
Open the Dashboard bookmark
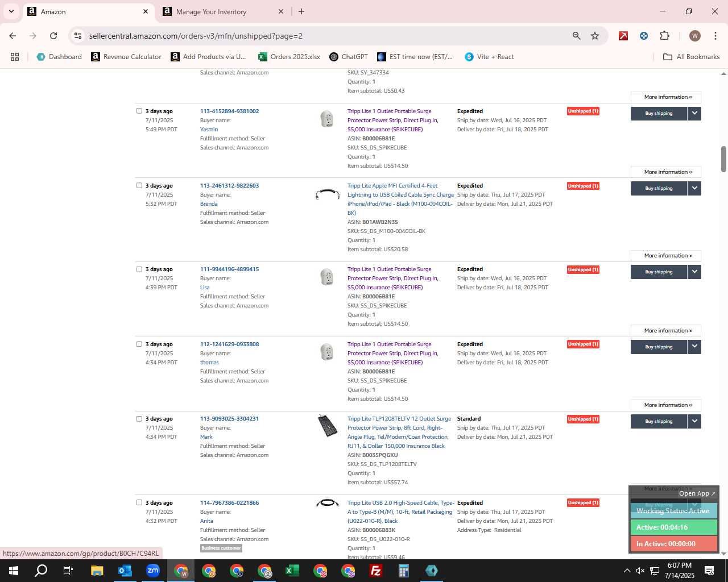pos(59,57)
